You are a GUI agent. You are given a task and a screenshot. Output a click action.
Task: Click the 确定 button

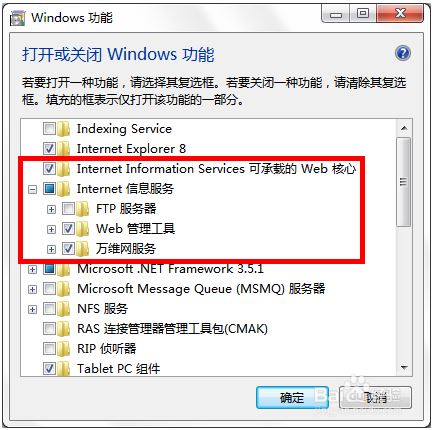pos(292,397)
